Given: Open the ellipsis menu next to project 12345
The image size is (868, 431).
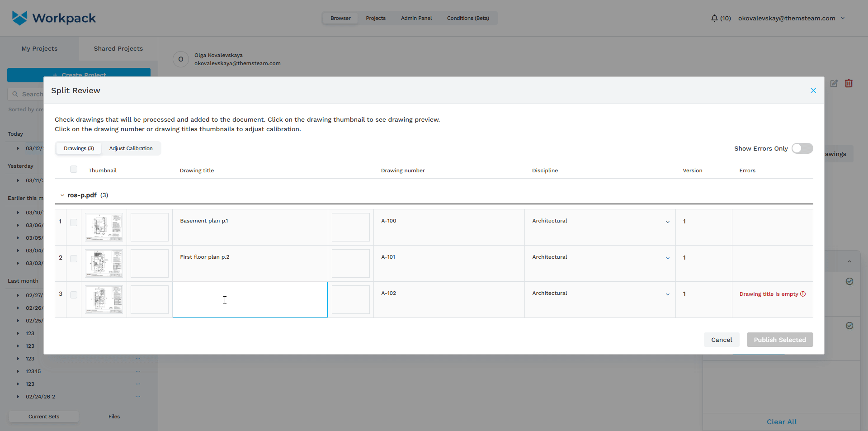Looking at the screenshot, I should (138, 371).
